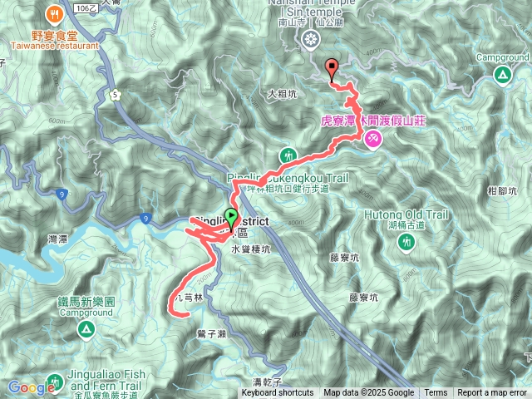Select the pink resort pin icon
The width and height of the screenshot is (532, 399).
tap(373, 140)
